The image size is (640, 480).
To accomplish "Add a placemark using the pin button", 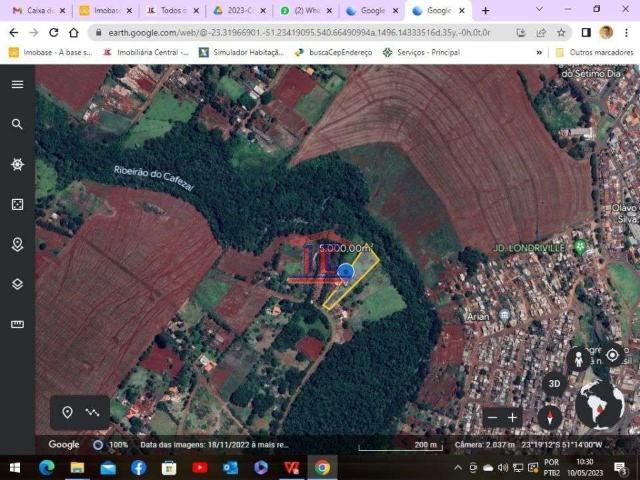I will [67, 412].
